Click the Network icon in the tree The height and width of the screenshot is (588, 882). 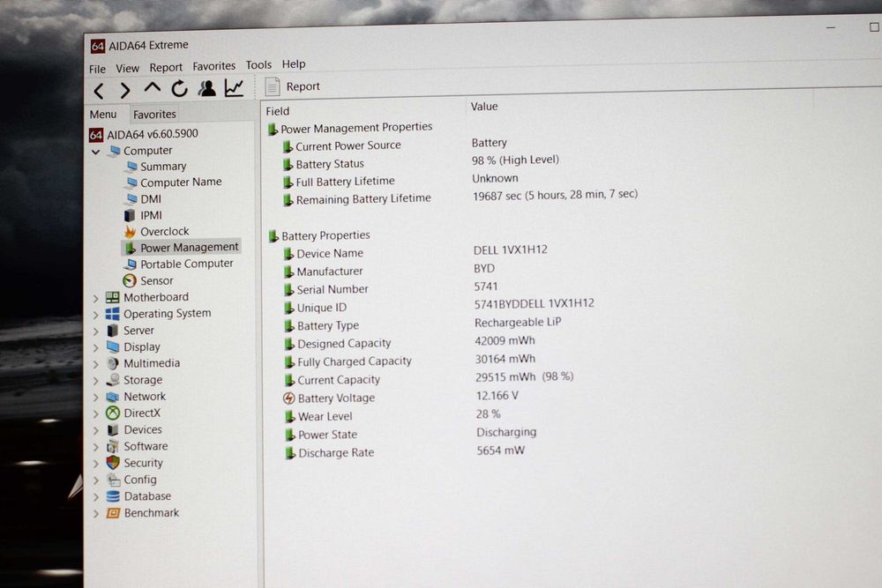pos(113,397)
